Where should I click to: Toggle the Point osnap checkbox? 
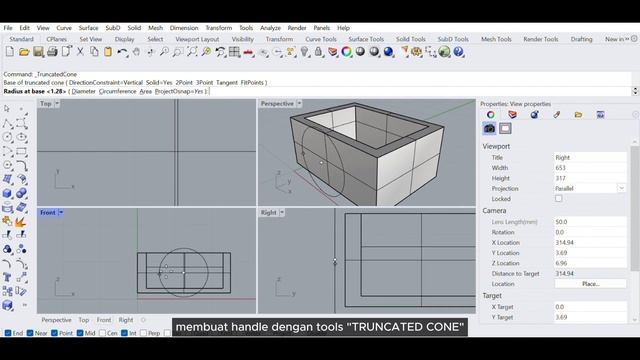point(54,333)
